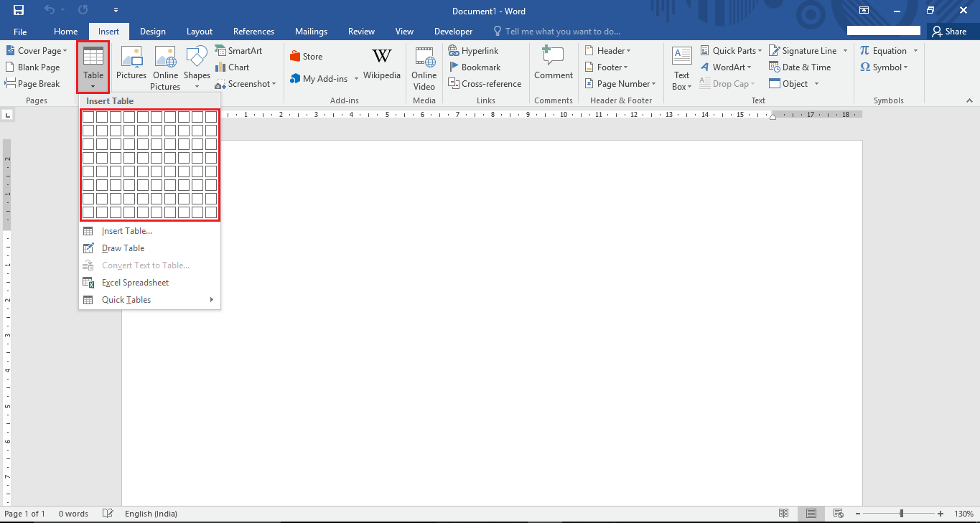Switch to the Home ribbon tab
The image size is (980, 523).
65,32
